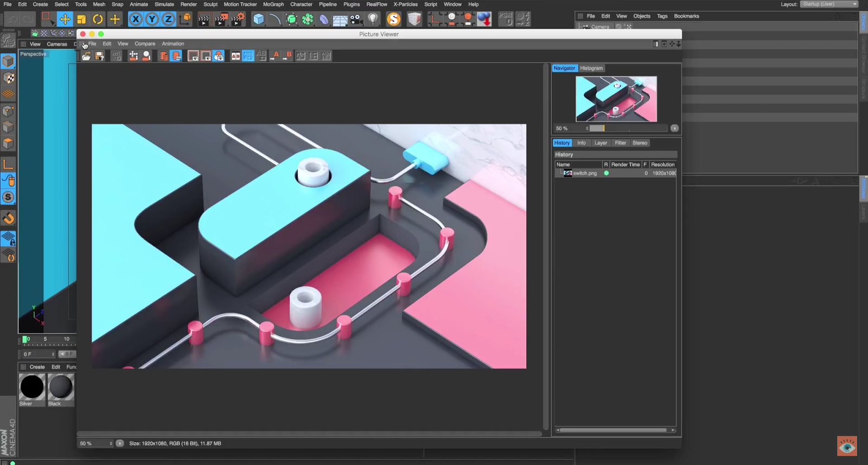Toggle the Y axis lock
Viewport: 868px width, 465px height.
pyautogui.click(x=152, y=20)
